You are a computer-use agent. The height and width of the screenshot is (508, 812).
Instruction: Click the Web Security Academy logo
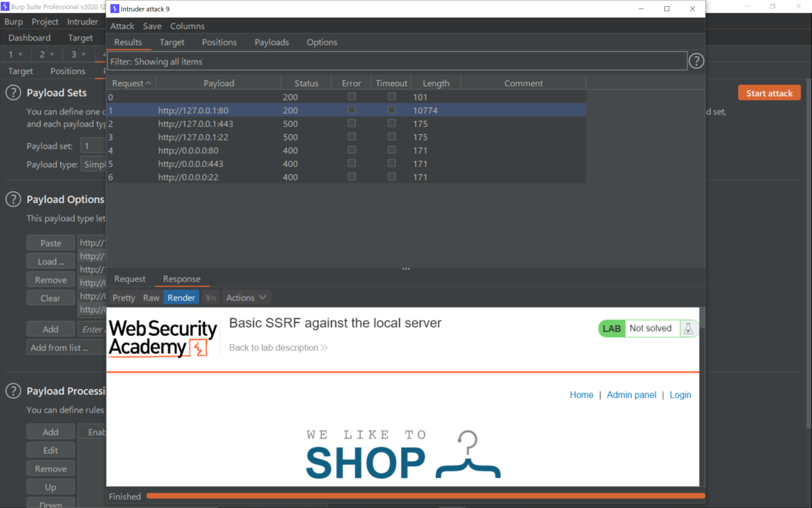click(163, 338)
